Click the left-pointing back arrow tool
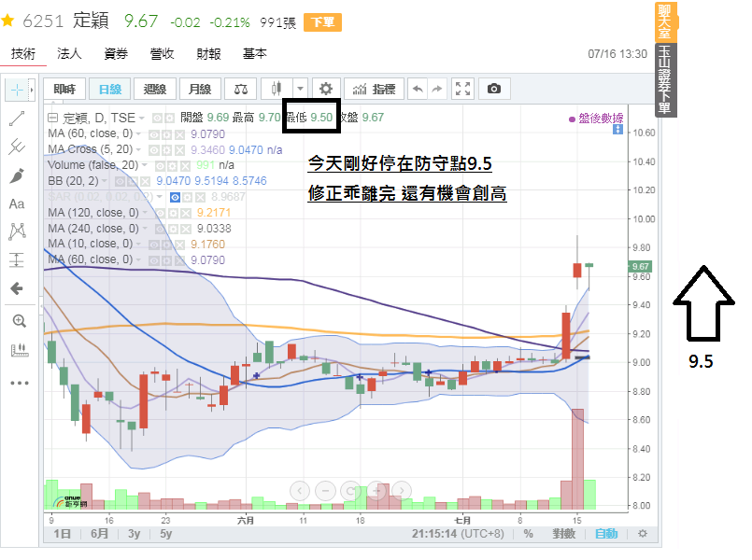752x560 pixels. click(x=17, y=288)
